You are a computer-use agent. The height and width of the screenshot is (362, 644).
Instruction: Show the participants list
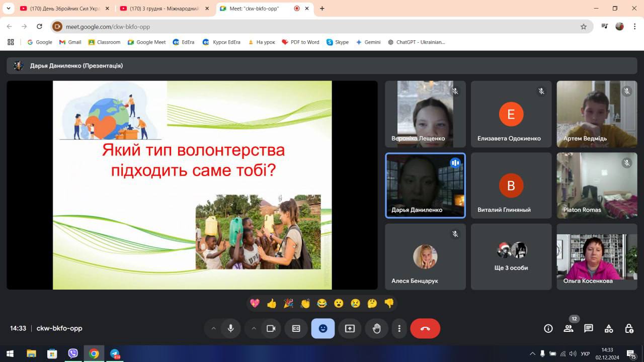(x=569, y=328)
